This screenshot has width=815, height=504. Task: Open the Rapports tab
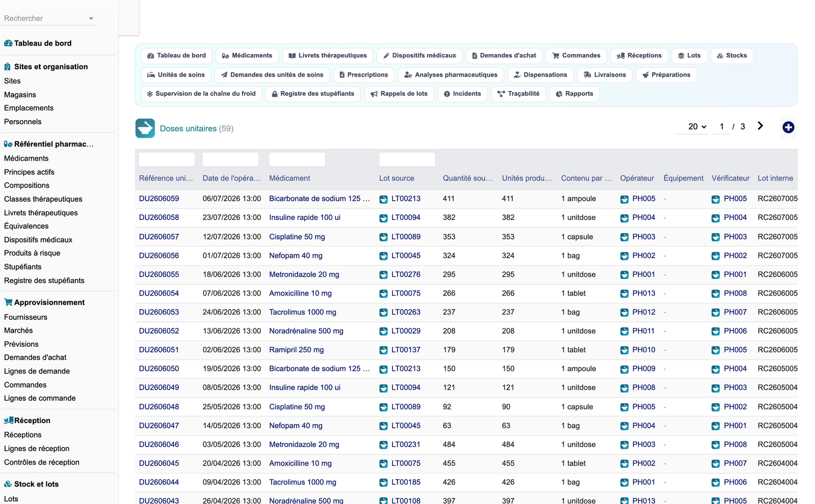574,94
